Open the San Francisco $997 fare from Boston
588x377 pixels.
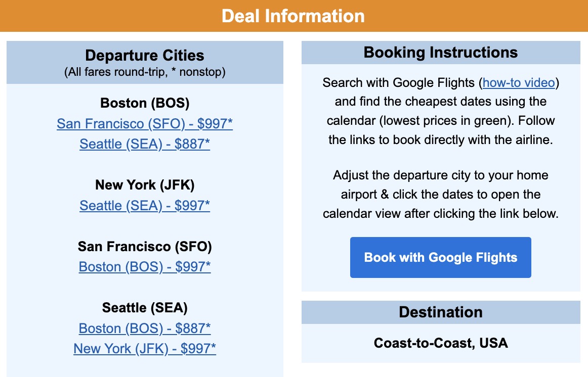click(x=145, y=124)
